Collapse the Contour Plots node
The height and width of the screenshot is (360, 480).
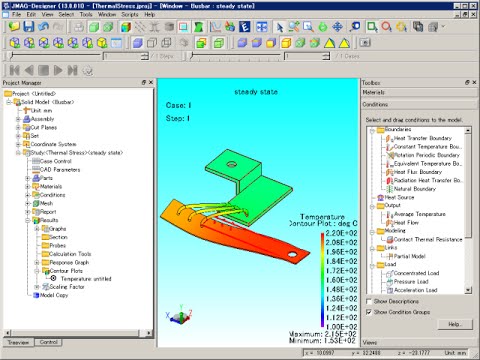click(x=37, y=271)
